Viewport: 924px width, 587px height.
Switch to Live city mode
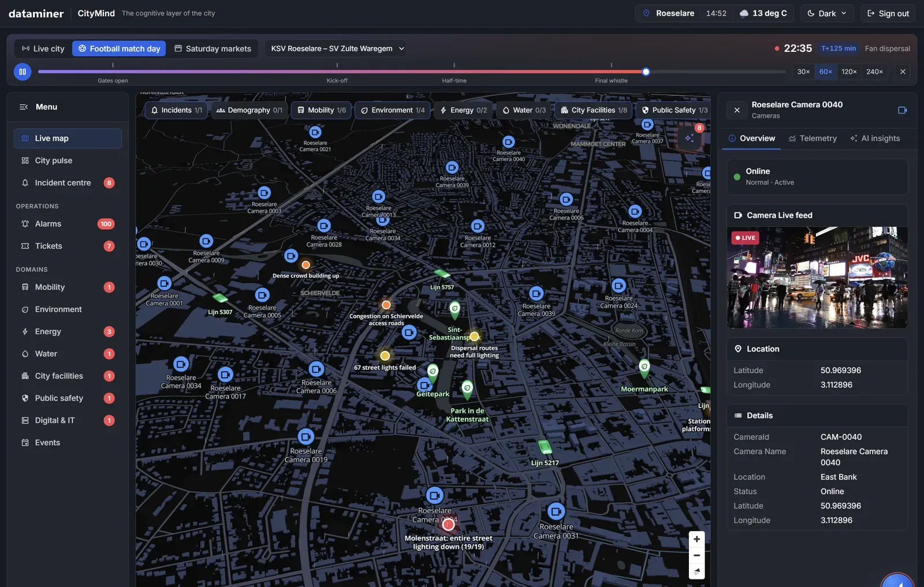point(43,48)
